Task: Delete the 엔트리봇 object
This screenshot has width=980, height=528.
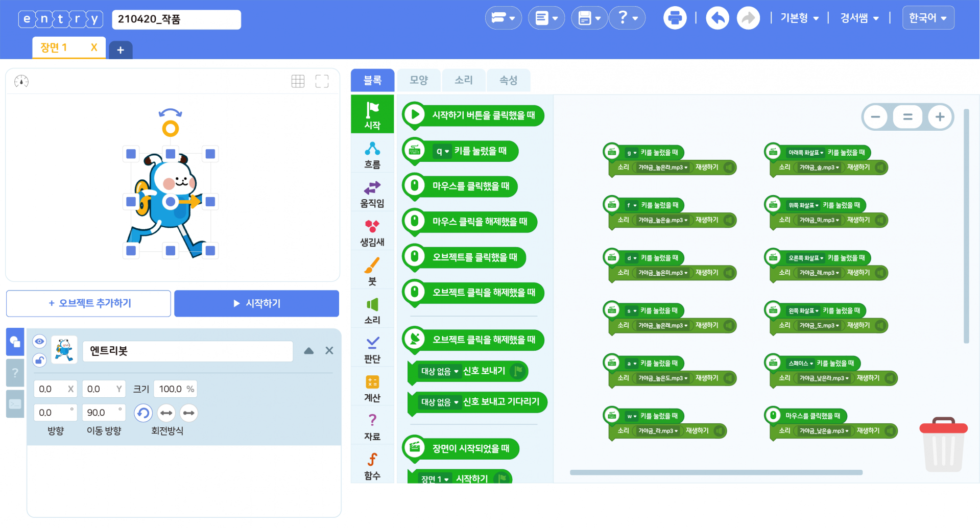Action: [329, 350]
